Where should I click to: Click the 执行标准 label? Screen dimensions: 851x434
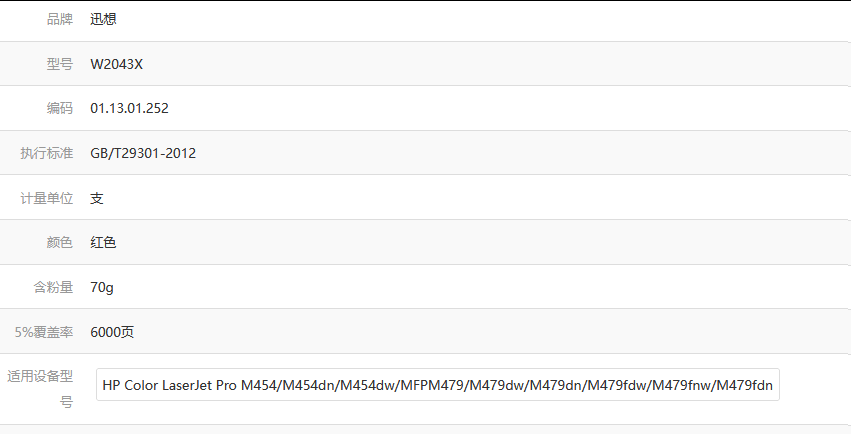(47, 153)
